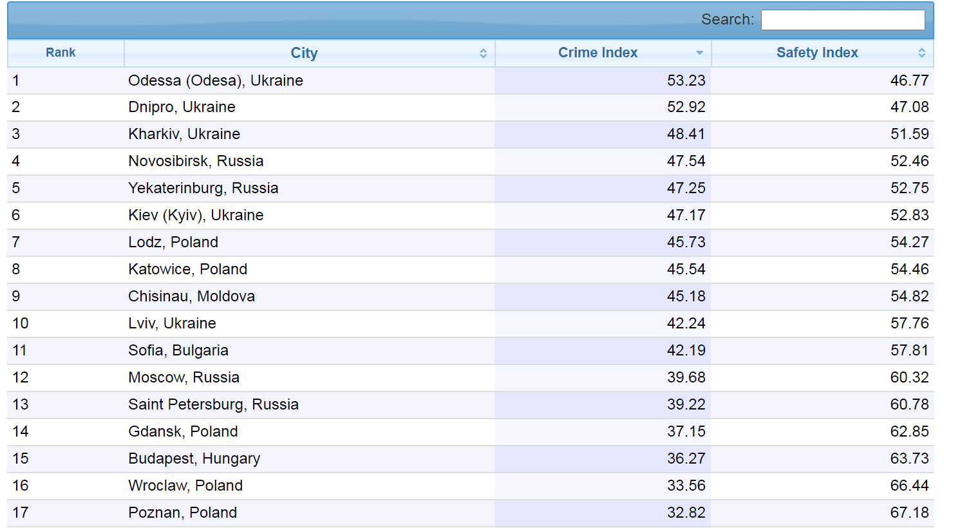
Task: Click the sort arrows icon on City column
Action: point(482,53)
